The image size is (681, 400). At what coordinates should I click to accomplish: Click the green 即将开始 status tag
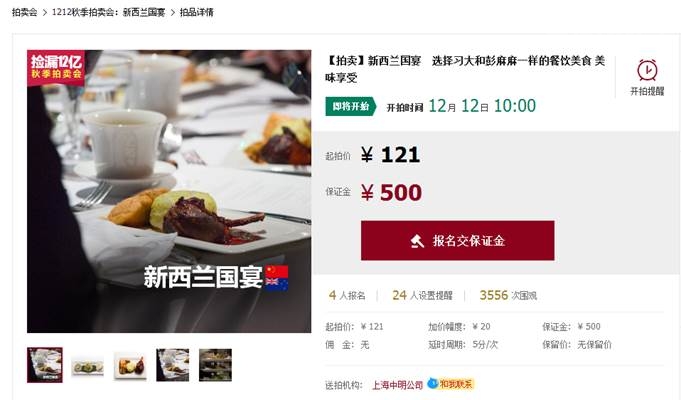351,106
